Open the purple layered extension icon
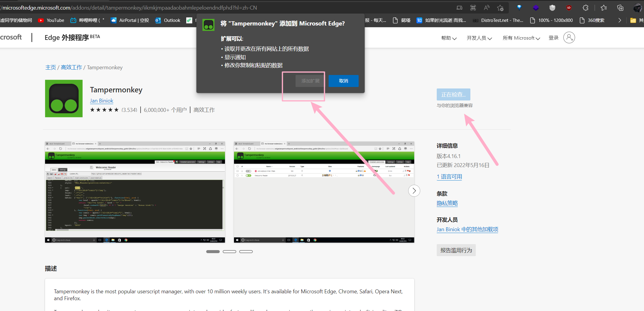Image resolution: width=644 pixels, height=311 pixels. pos(536,8)
